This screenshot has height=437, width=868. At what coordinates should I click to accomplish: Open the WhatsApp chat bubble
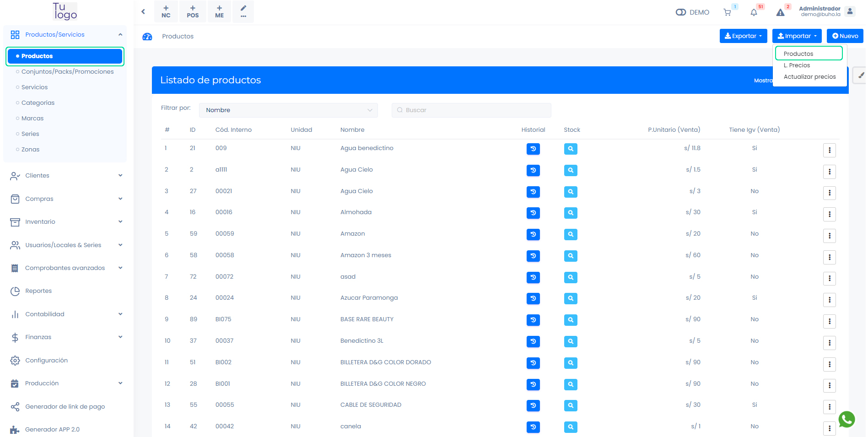pos(846,419)
